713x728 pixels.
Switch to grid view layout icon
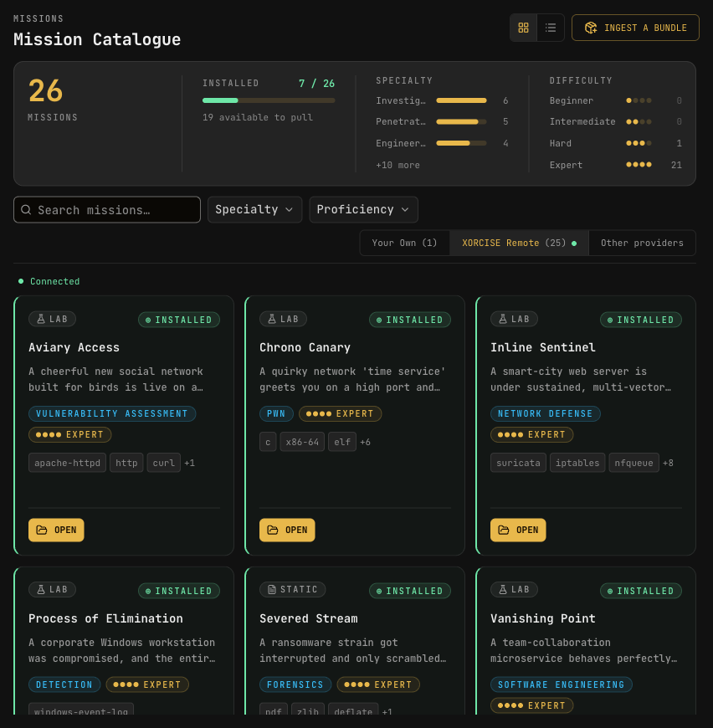coord(524,28)
